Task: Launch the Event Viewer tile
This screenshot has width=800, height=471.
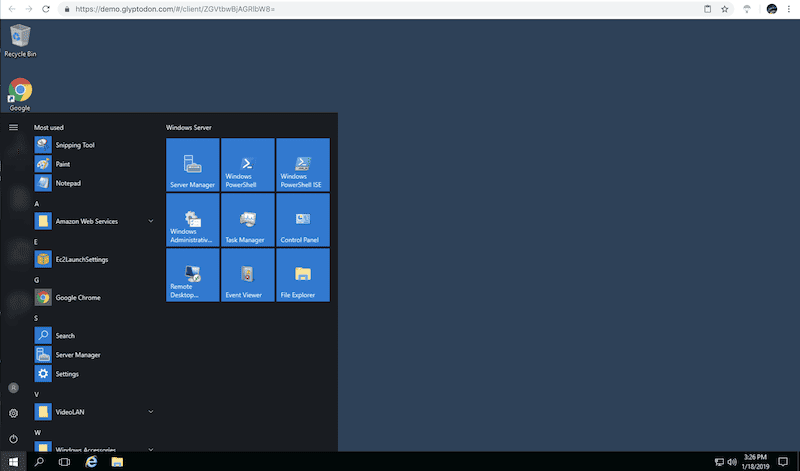Action: pyautogui.click(x=247, y=275)
